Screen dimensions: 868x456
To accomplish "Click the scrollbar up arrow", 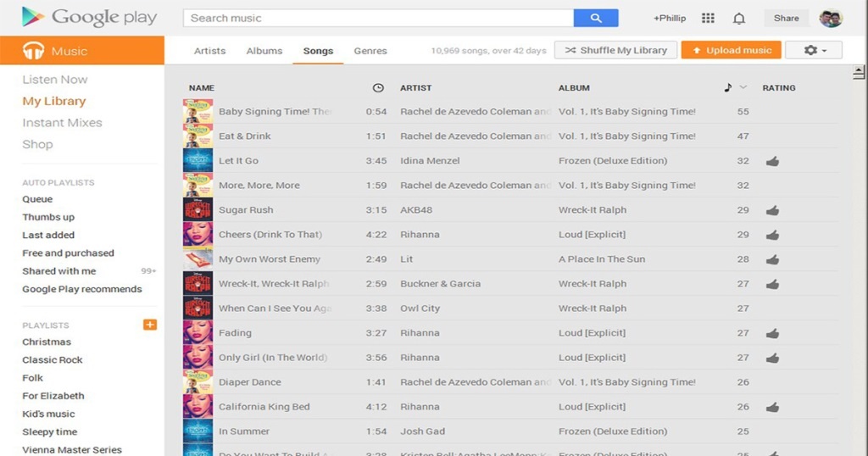I will (x=859, y=74).
